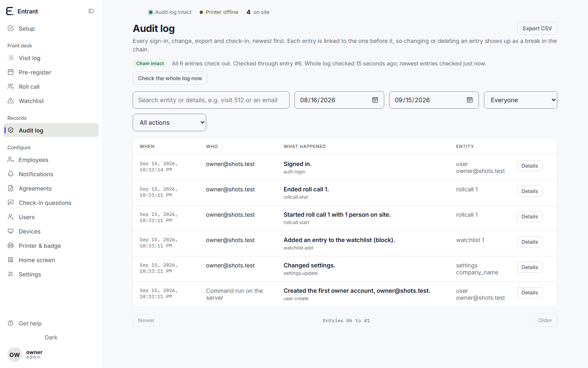This screenshot has height=368, width=588.
Task: Click the Home screen layout icon
Action: [x=11, y=260]
